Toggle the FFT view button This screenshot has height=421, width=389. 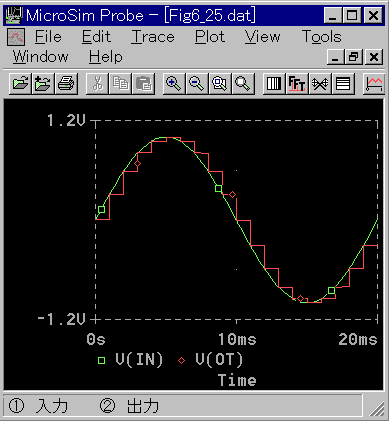[x=297, y=83]
